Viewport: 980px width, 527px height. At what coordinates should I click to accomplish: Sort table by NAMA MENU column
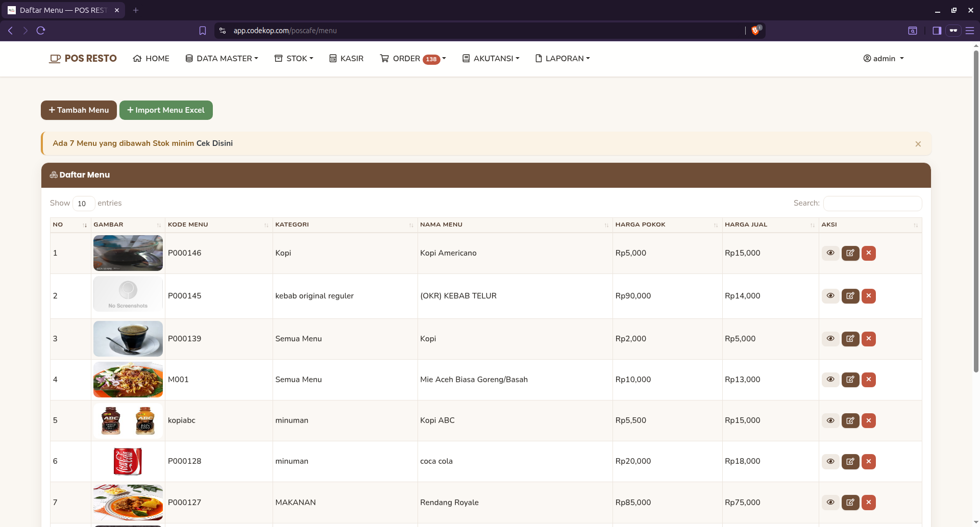514,224
